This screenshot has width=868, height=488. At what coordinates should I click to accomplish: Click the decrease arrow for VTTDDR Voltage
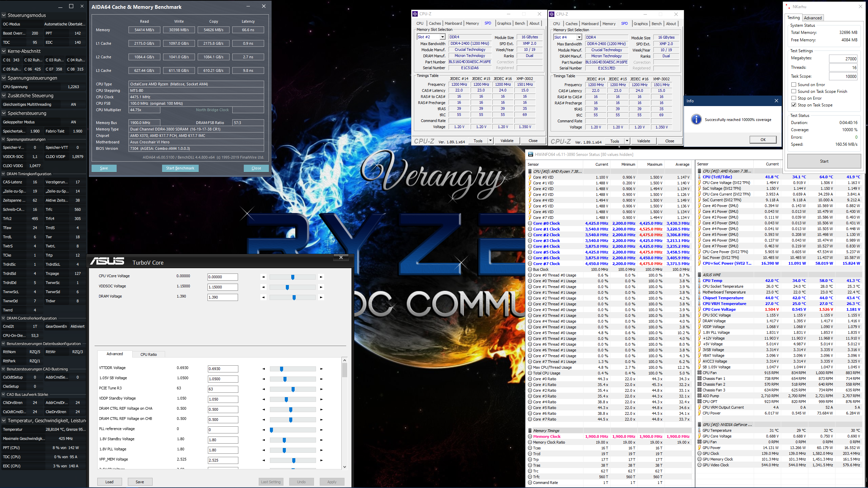tap(264, 369)
